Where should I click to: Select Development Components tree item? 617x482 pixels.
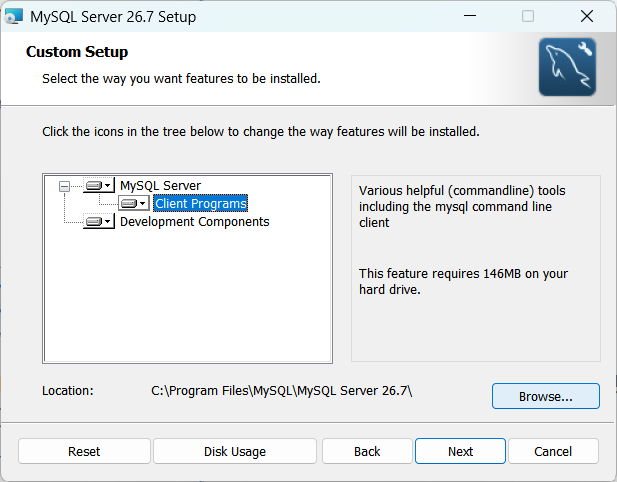[194, 222]
